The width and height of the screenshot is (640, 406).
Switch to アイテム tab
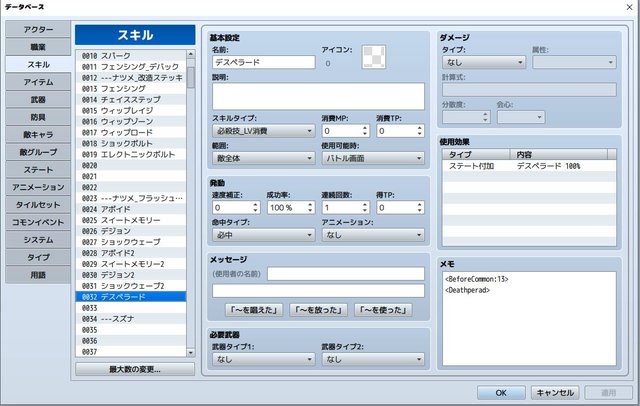(x=38, y=82)
